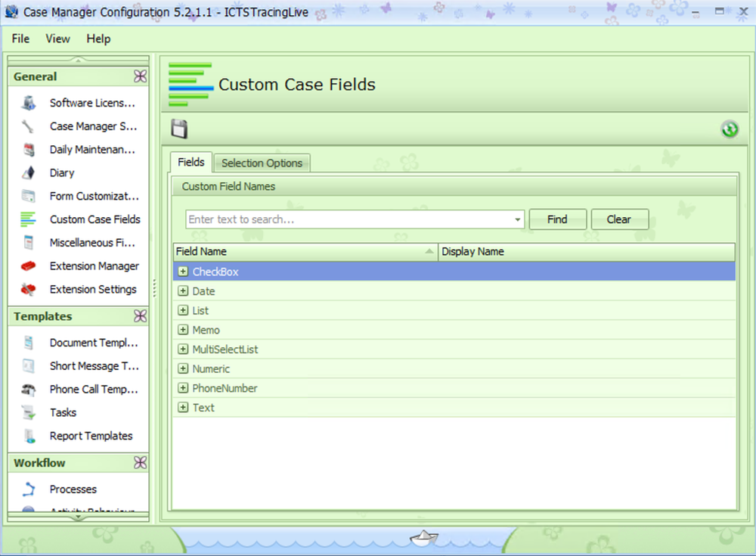Select the Extension Manager label
The image size is (756, 556).
click(x=94, y=266)
